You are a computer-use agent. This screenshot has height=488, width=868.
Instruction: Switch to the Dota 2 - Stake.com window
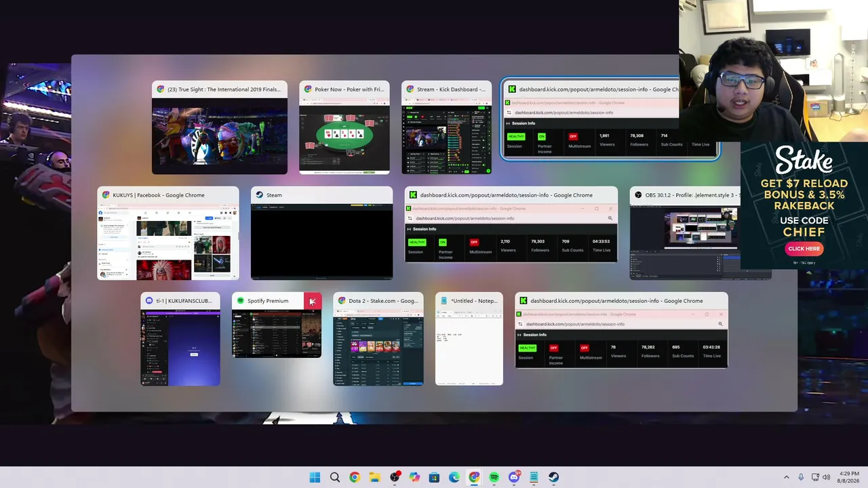click(x=378, y=339)
